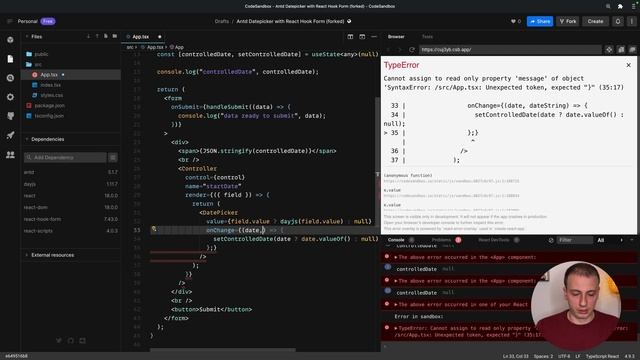Click the lightbulb quick-fix on line 33
This screenshot has height=360, width=640.
point(154,229)
